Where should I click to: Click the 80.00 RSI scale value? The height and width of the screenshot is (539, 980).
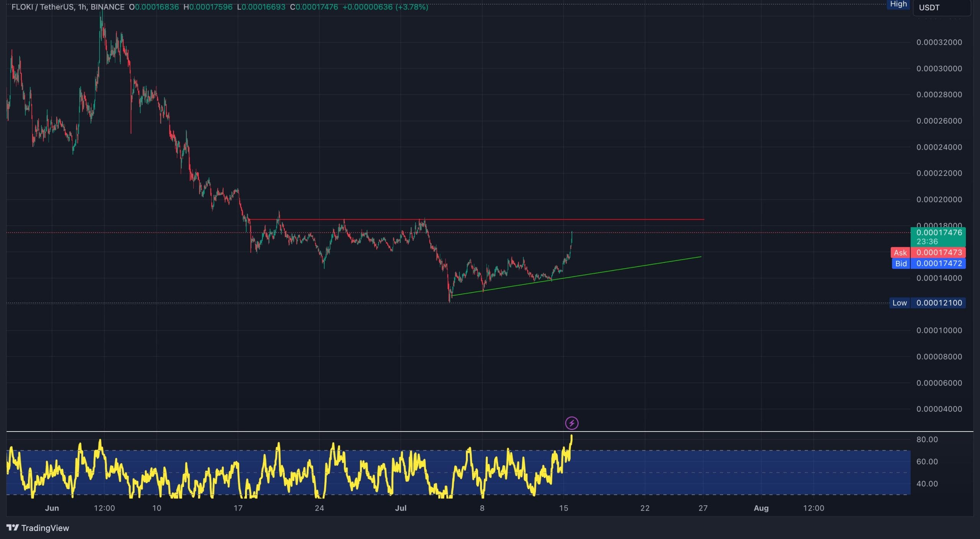(927, 439)
